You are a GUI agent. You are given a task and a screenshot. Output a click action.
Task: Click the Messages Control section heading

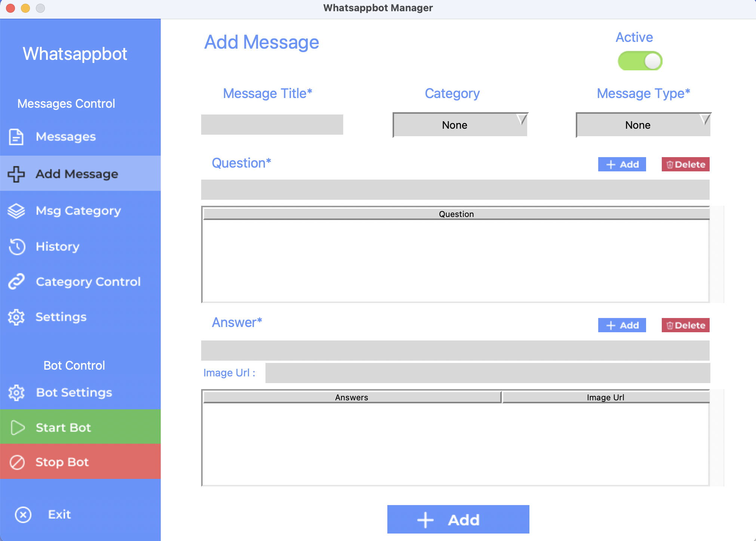point(66,104)
